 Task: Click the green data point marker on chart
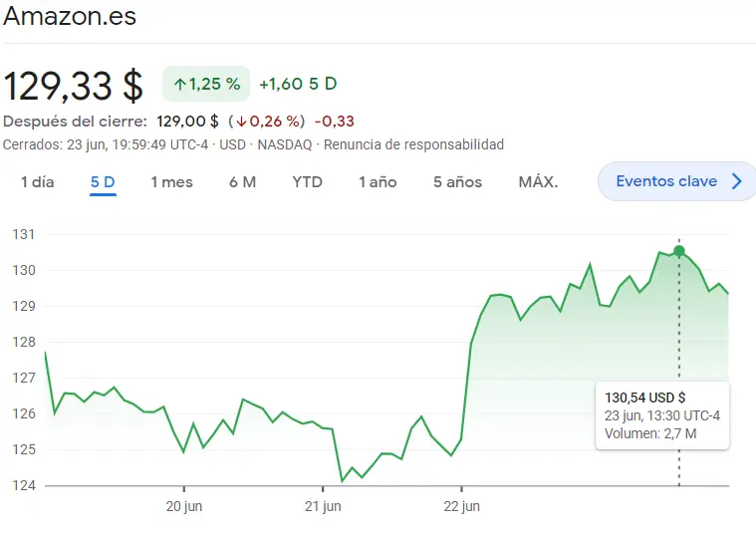679,251
